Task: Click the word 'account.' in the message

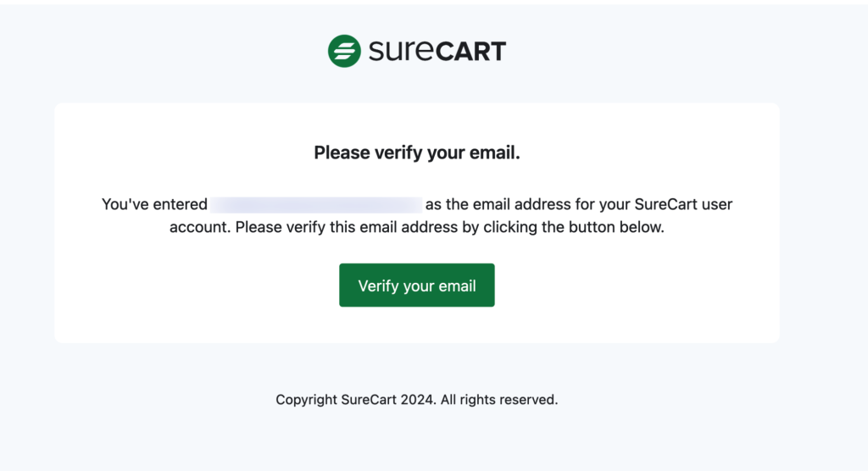Action: pyautogui.click(x=200, y=228)
